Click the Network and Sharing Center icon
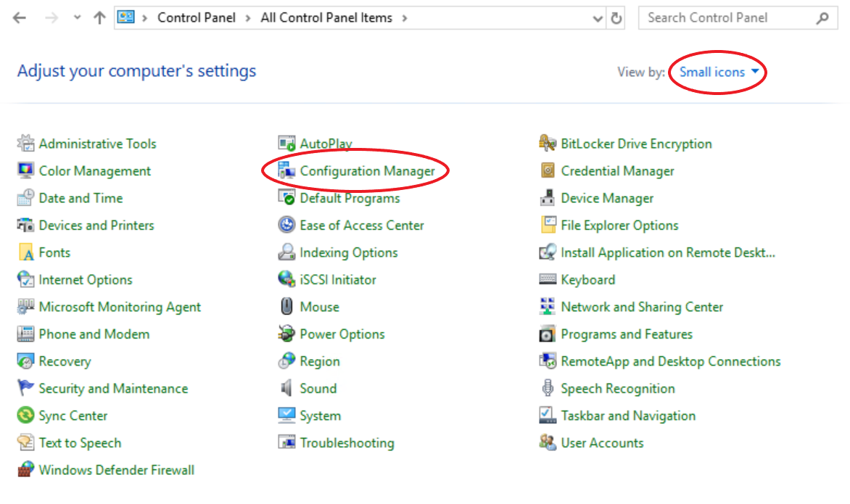The image size is (850, 504). pyautogui.click(x=548, y=307)
